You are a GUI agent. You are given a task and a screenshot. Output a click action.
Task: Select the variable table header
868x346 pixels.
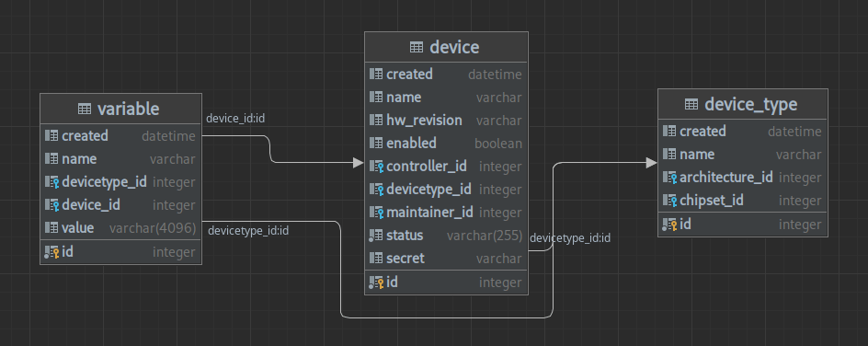point(120,109)
